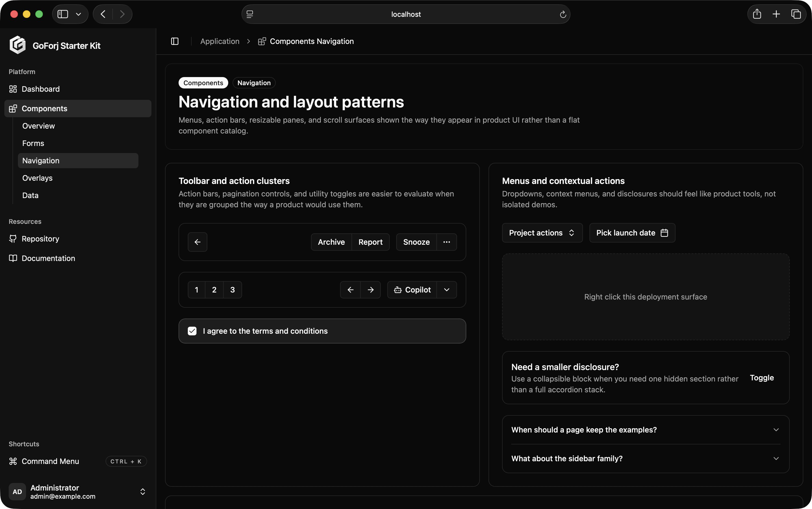Go forward in browser history
This screenshot has width=812, height=509.
122,14
